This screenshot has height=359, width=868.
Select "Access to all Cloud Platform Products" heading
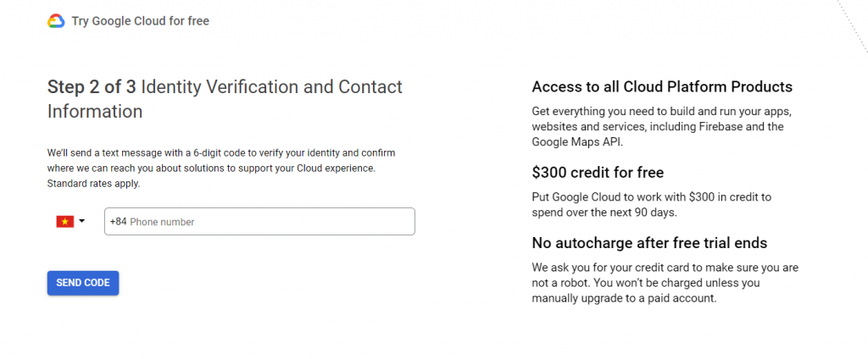pyautogui.click(x=661, y=87)
